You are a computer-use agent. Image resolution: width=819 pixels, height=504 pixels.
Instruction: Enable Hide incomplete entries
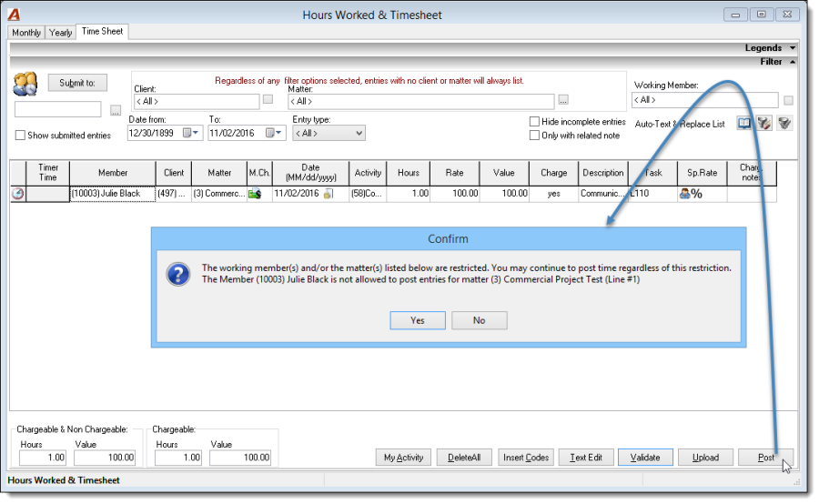coord(534,122)
